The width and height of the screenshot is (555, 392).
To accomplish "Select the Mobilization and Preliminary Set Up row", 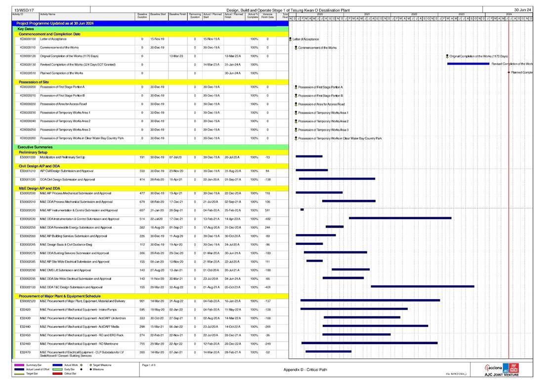I will [x=74, y=157].
